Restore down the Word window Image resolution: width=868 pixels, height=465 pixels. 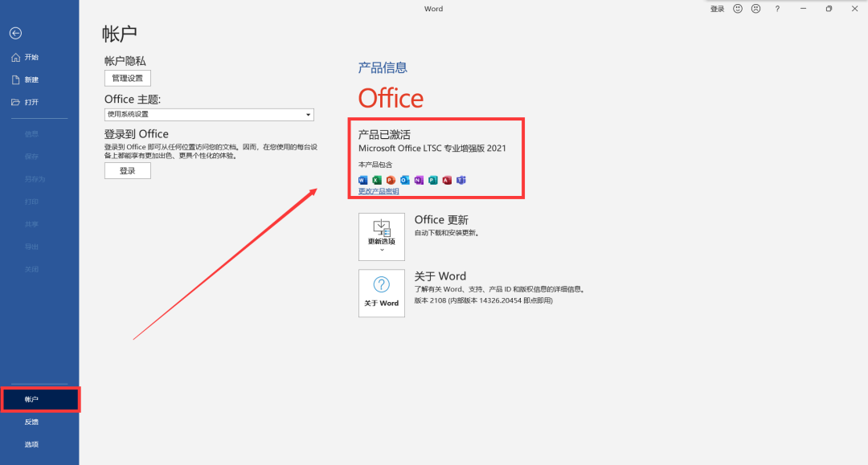[x=829, y=9]
